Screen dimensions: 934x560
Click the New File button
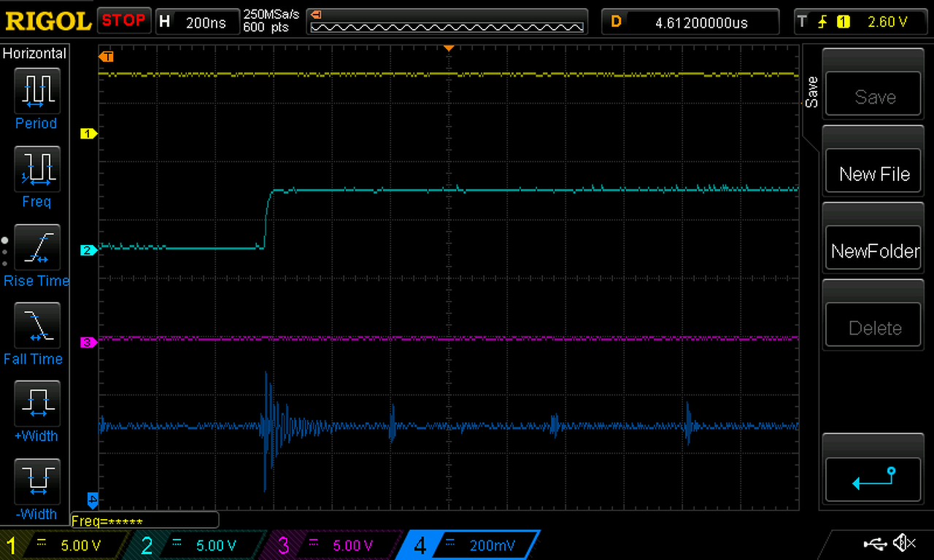(873, 171)
